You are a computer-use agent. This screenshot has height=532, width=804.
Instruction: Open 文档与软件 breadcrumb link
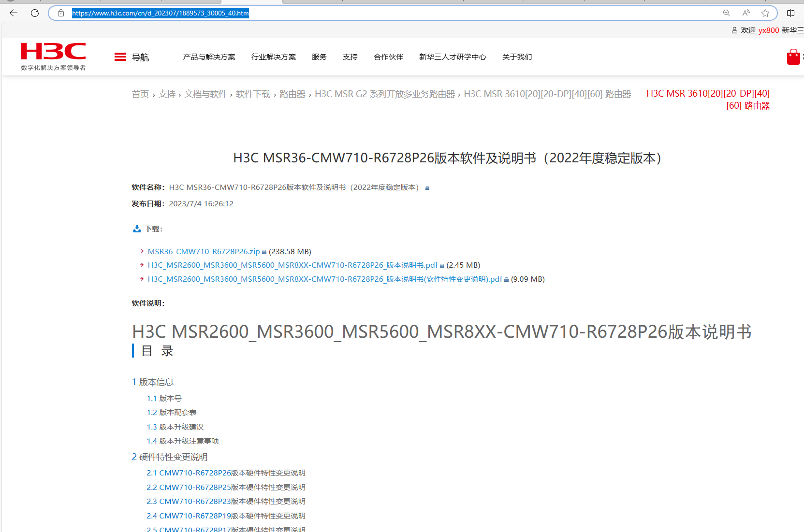click(205, 94)
